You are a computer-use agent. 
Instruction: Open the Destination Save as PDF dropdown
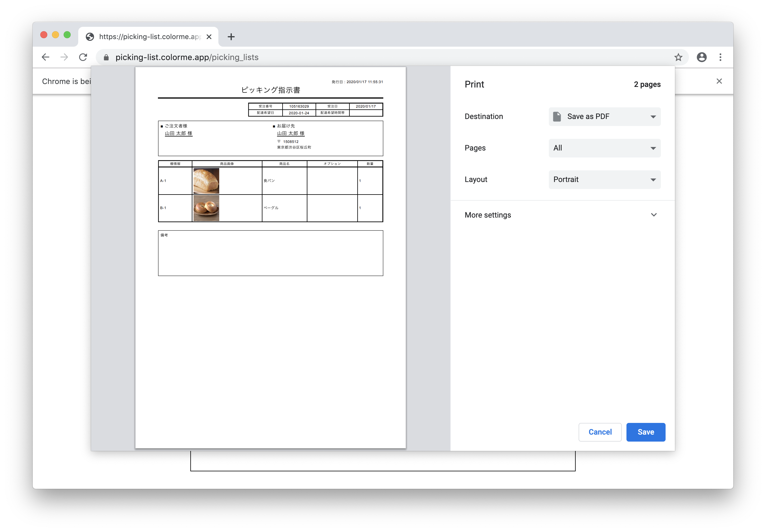(604, 117)
